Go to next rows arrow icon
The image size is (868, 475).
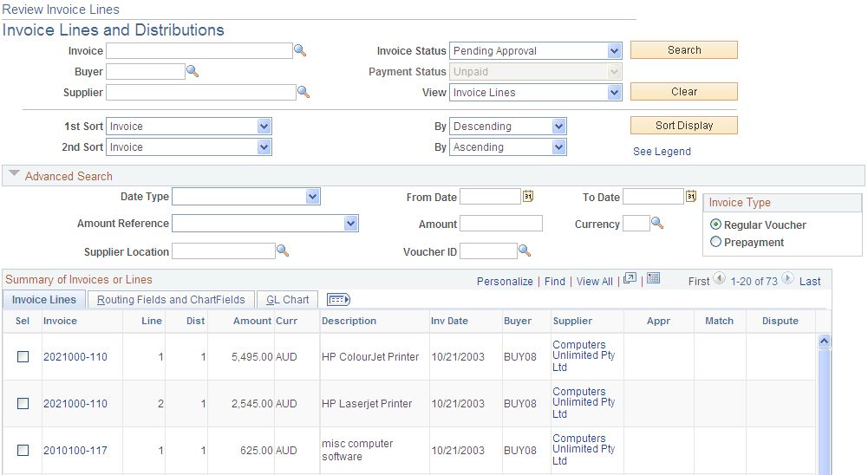[787, 278]
